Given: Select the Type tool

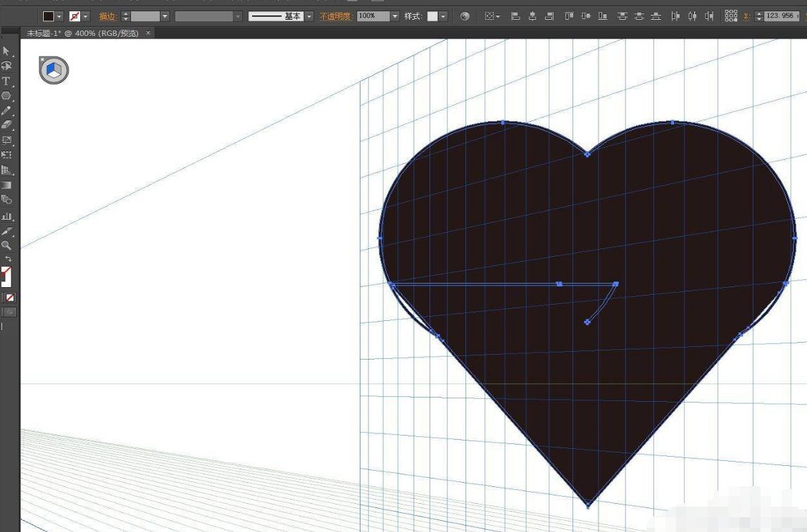Looking at the screenshot, I should point(6,81).
